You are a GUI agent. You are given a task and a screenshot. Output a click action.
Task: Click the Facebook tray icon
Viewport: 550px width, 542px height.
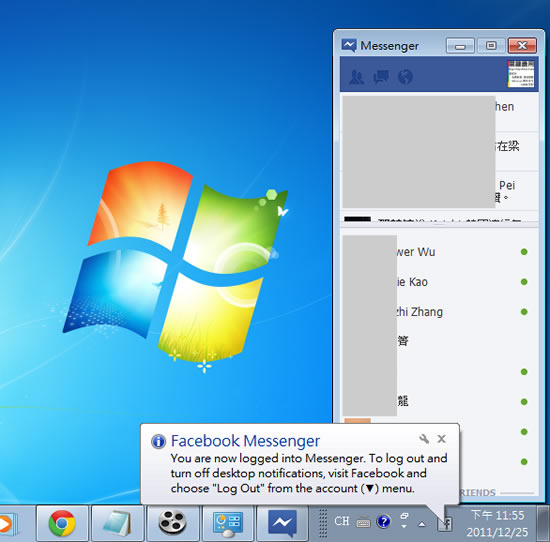pyautogui.click(x=444, y=524)
